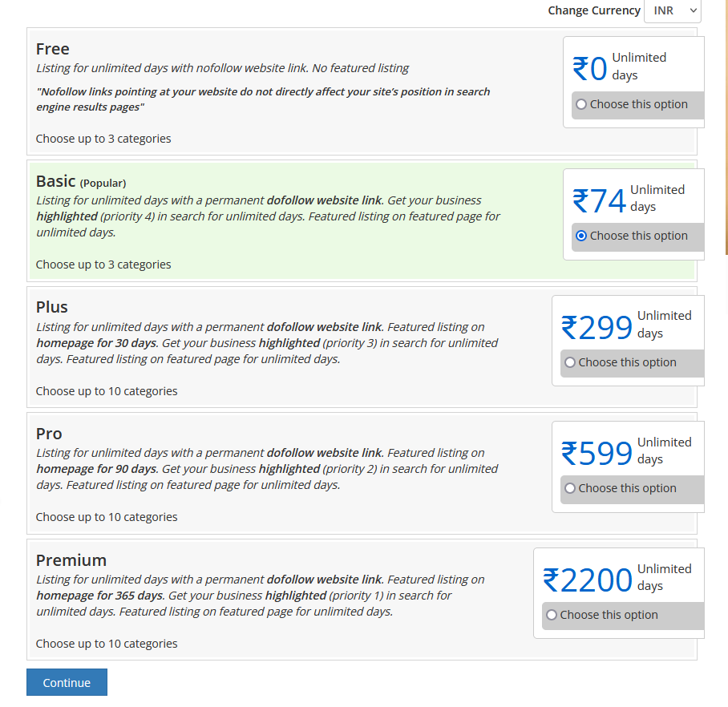Click 'Choose this option' label for Premium
Image resolution: width=728 pixels, height=707 pixels.
[609, 615]
